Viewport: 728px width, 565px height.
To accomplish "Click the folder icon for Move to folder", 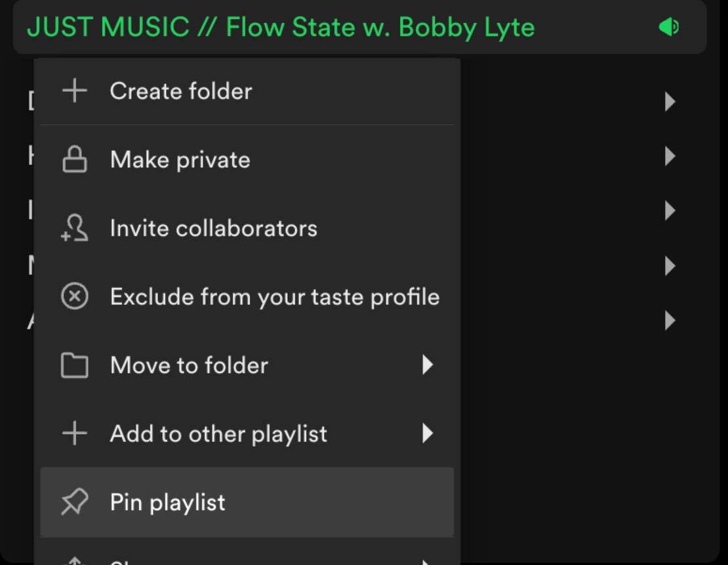I will (74, 366).
